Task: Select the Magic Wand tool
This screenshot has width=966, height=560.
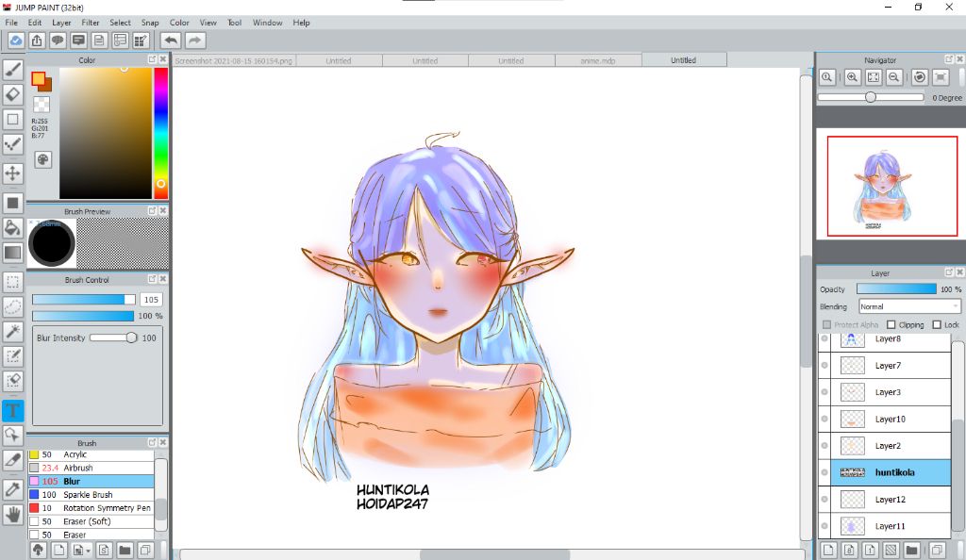Action: point(13,332)
